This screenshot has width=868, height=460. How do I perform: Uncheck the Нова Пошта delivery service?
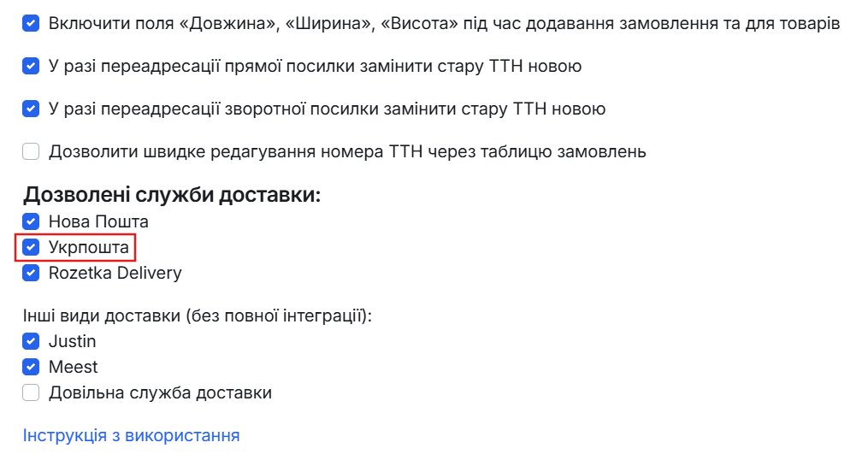pyautogui.click(x=31, y=221)
